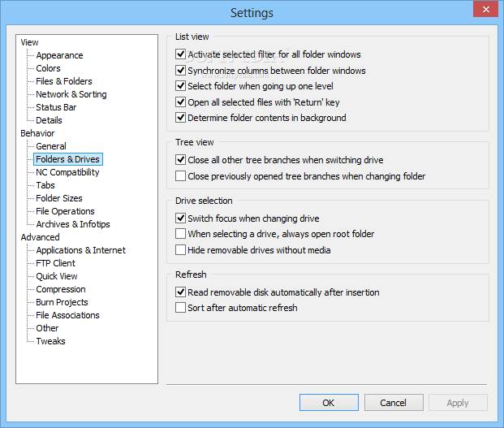Go to Network & Sorting settings

[71, 94]
